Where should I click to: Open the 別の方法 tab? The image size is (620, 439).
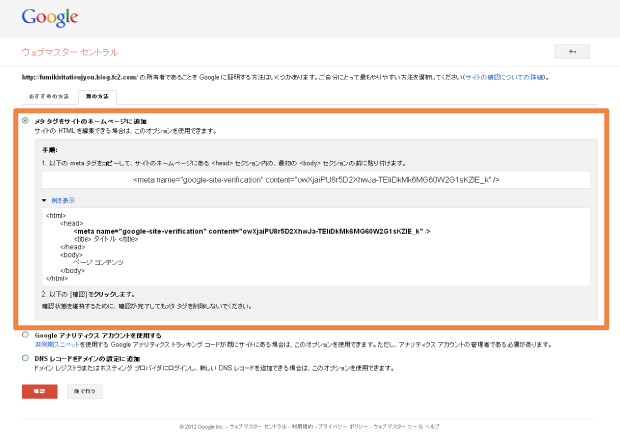pyautogui.click(x=98, y=94)
